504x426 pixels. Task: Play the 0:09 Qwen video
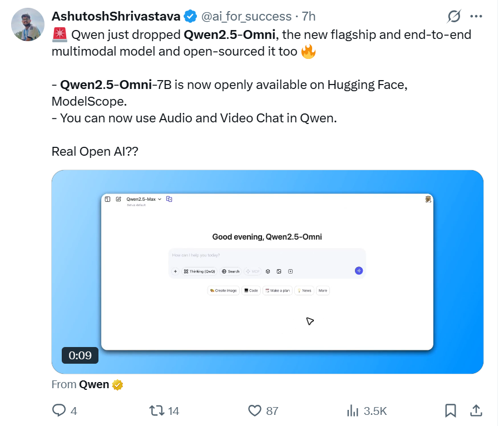tap(268, 272)
